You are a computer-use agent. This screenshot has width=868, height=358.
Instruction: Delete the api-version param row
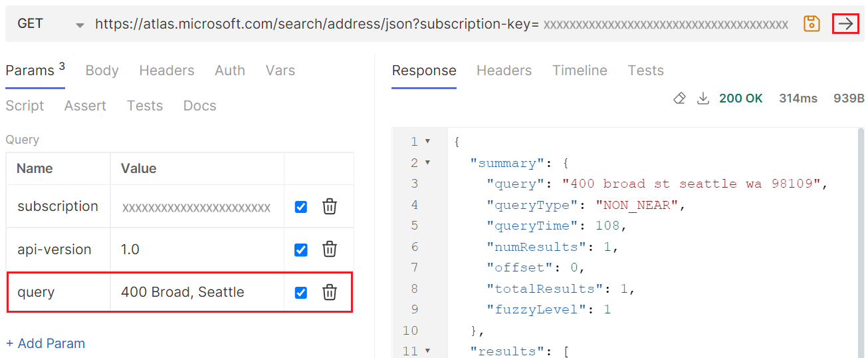(330, 250)
